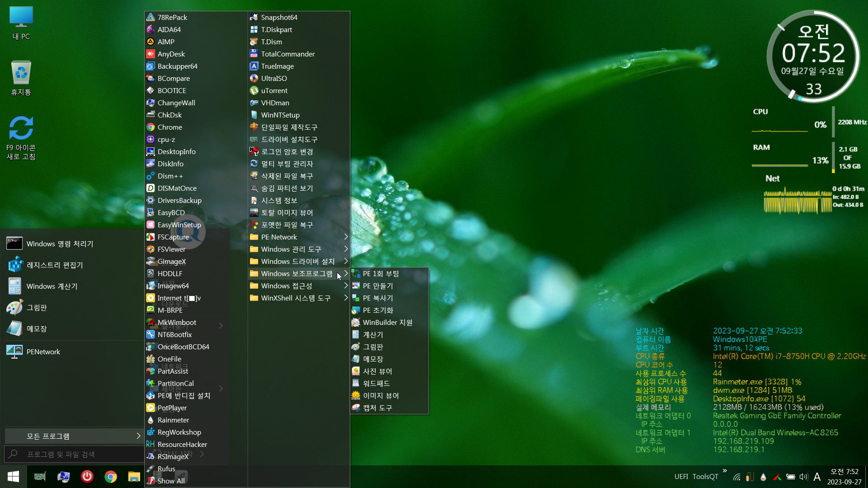The height and width of the screenshot is (488, 868).
Task: Select PE 복사기 in the submenu
Action: click(x=389, y=298)
